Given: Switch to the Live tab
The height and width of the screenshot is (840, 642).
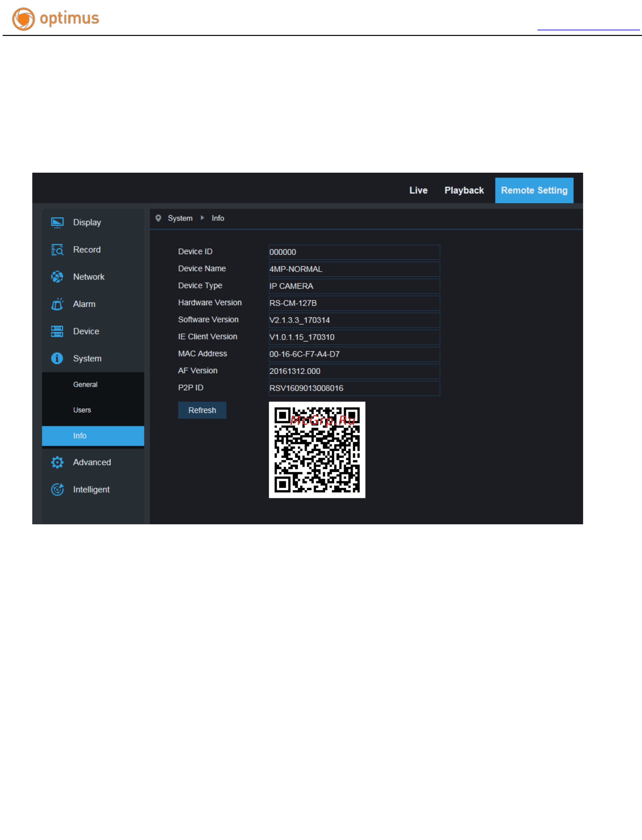Looking at the screenshot, I should [x=418, y=190].
